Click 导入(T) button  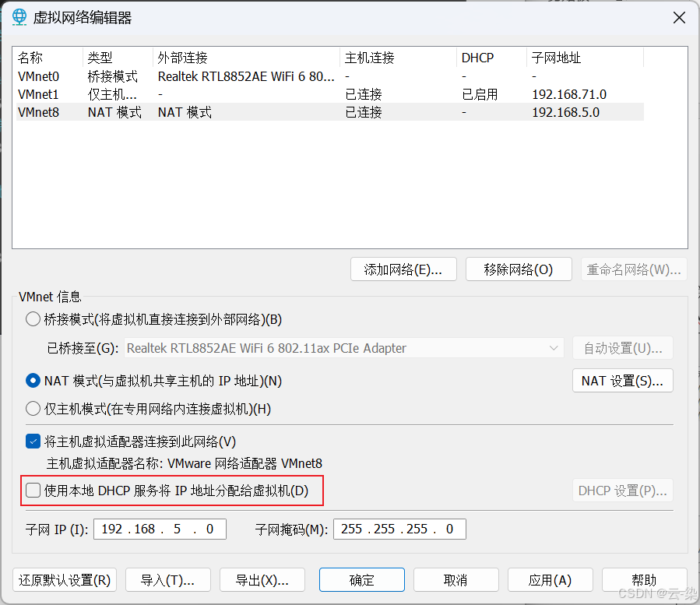pos(168,580)
